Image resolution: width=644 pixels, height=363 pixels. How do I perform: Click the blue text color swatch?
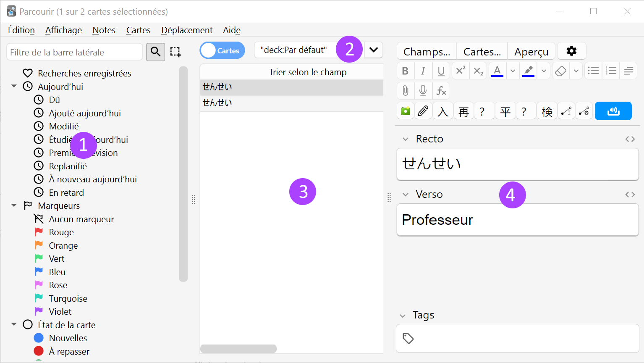[x=497, y=71]
